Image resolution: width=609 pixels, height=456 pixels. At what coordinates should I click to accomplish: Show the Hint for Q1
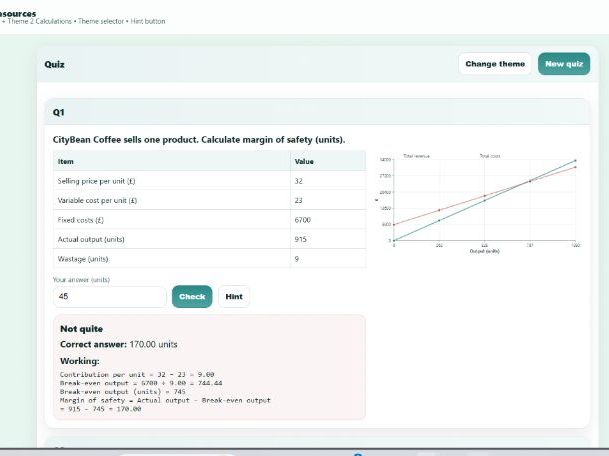click(x=234, y=297)
